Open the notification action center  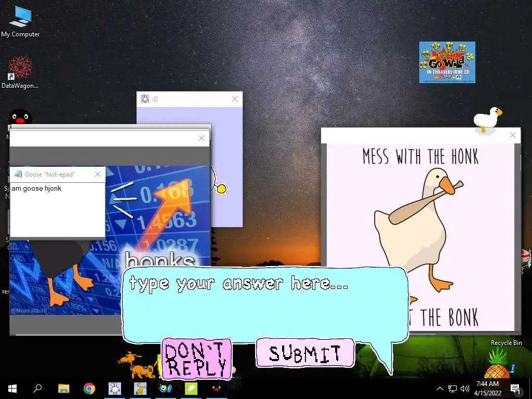click(515, 389)
